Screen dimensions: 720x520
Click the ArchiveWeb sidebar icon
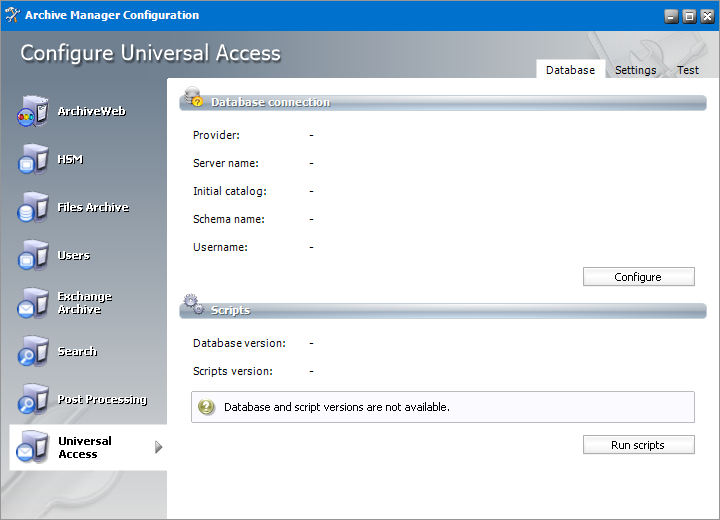[x=32, y=112]
